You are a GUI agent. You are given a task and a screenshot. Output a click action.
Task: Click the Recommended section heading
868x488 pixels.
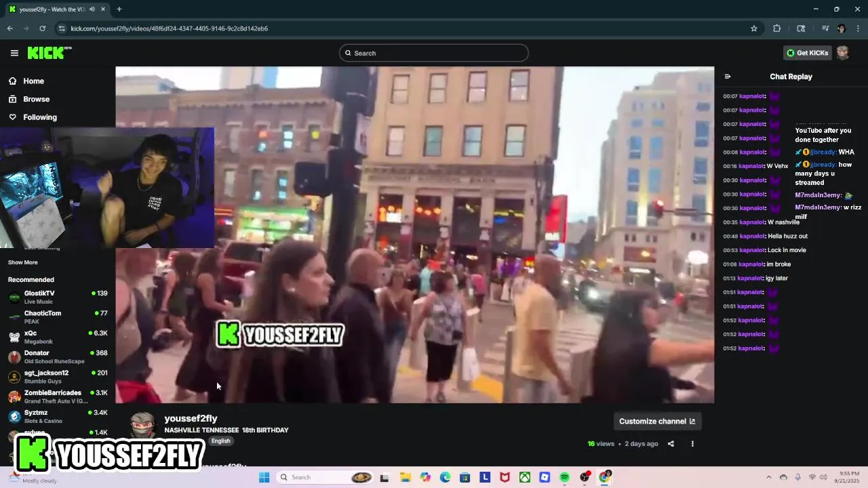pos(31,279)
